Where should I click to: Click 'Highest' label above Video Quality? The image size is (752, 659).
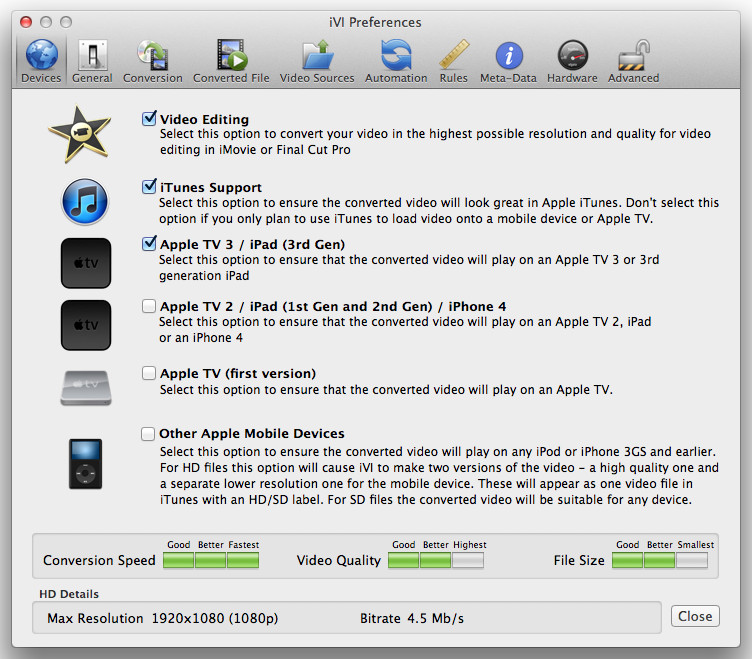point(470,545)
